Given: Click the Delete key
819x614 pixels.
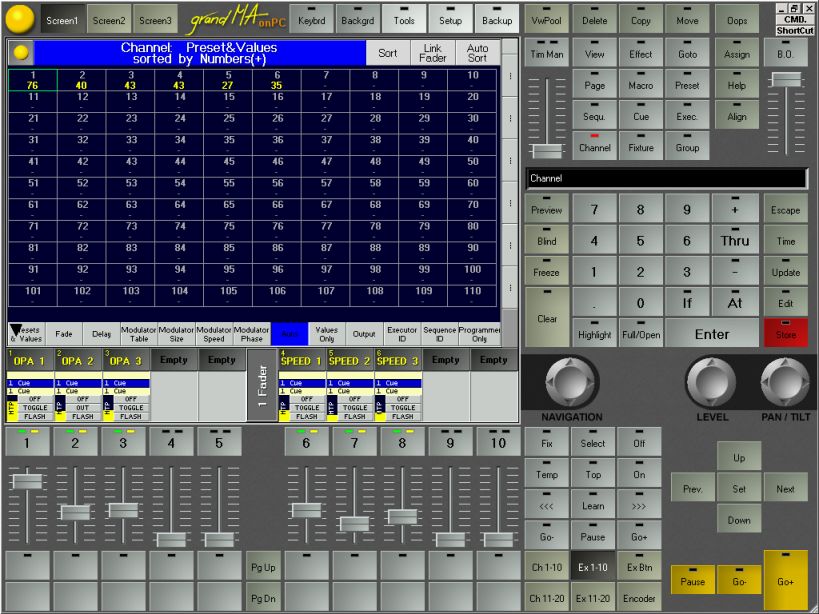Looking at the screenshot, I should pos(594,19).
